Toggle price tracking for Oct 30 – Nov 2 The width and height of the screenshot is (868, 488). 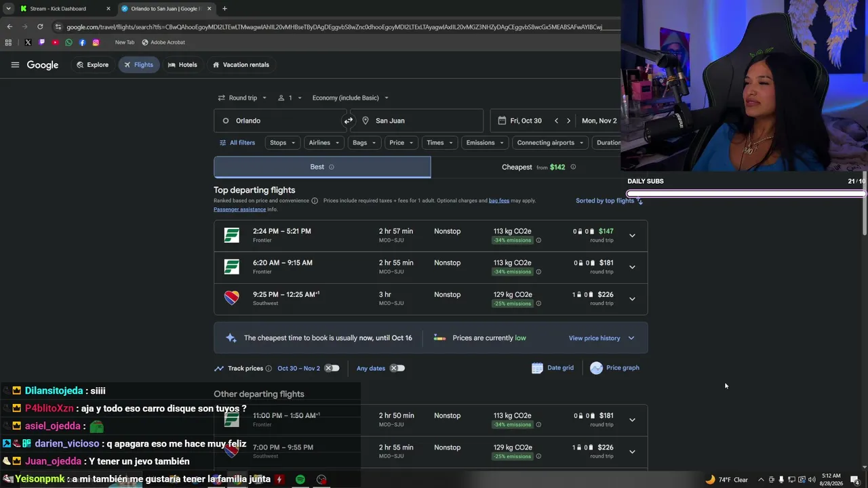click(332, 368)
